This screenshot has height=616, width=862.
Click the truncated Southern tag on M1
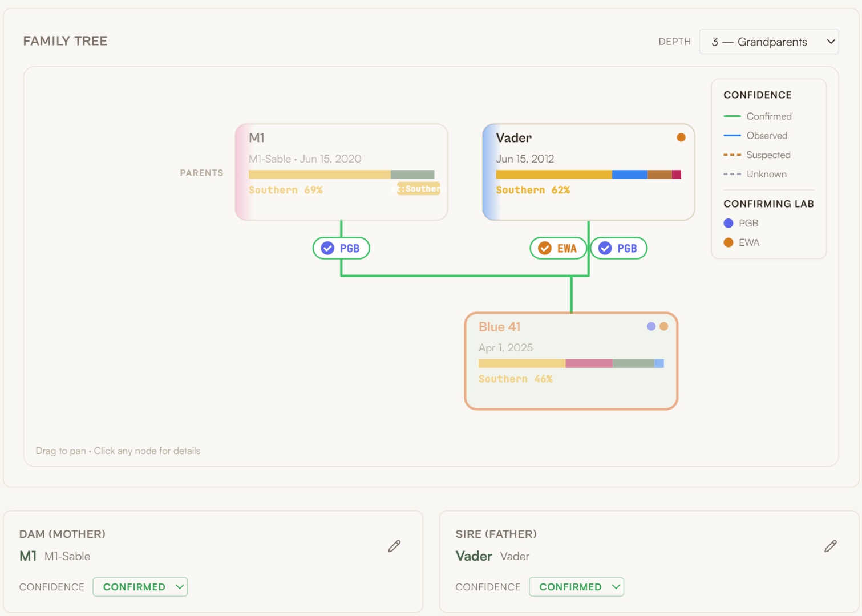coord(419,189)
